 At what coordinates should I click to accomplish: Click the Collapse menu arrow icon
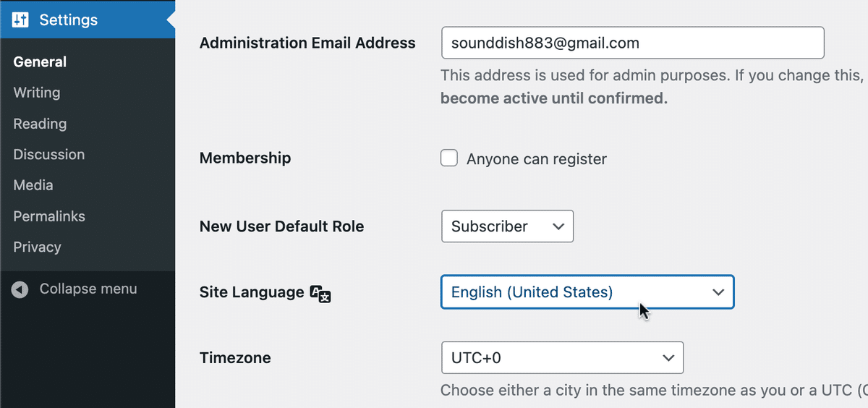(20, 289)
